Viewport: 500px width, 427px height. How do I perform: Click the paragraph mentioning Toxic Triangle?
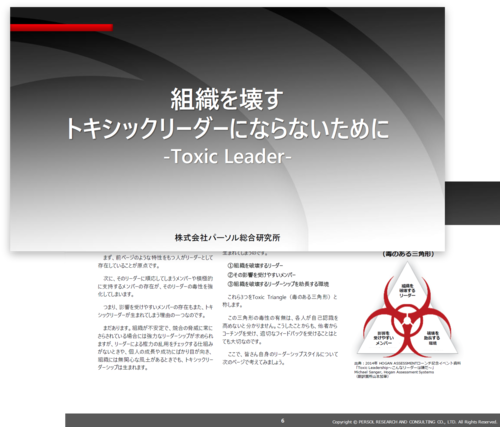click(x=280, y=301)
